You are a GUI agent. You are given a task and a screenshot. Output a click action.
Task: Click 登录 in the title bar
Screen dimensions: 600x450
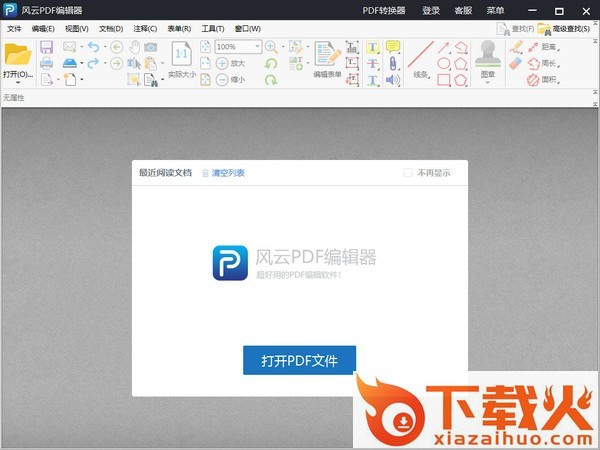click(431, 10)
